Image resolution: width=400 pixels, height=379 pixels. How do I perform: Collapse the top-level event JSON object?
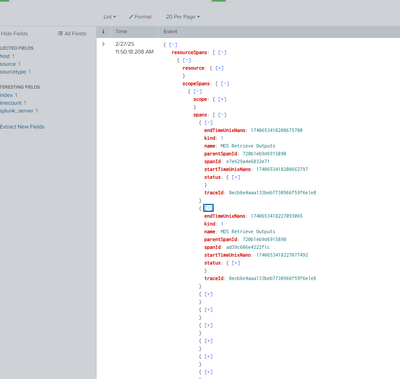point(173,45)
